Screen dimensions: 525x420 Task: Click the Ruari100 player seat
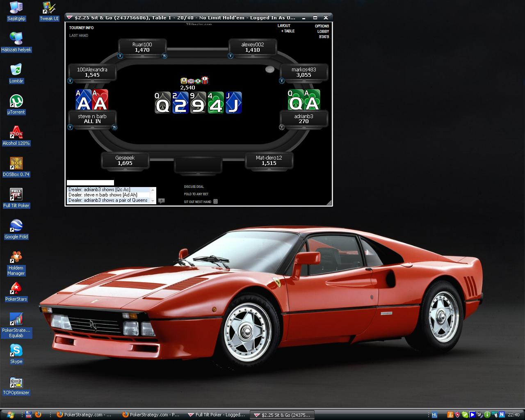click(x=142, y=47)
